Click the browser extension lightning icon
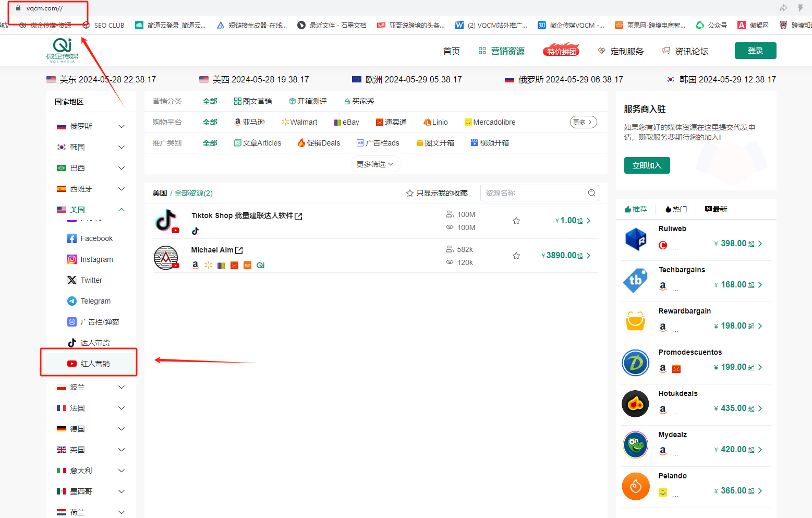 [x=801, y=8]
